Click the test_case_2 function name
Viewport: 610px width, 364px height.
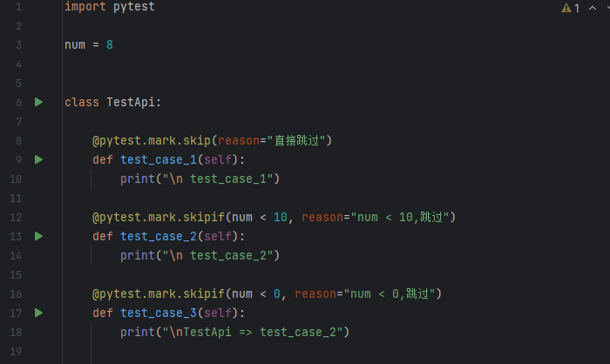[159, 236]
